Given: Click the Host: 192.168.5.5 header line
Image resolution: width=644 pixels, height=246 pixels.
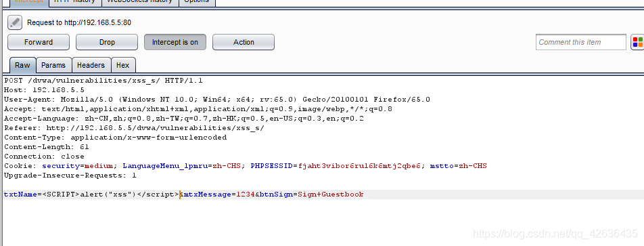Looking at the screenshot, I should point(45,89).
